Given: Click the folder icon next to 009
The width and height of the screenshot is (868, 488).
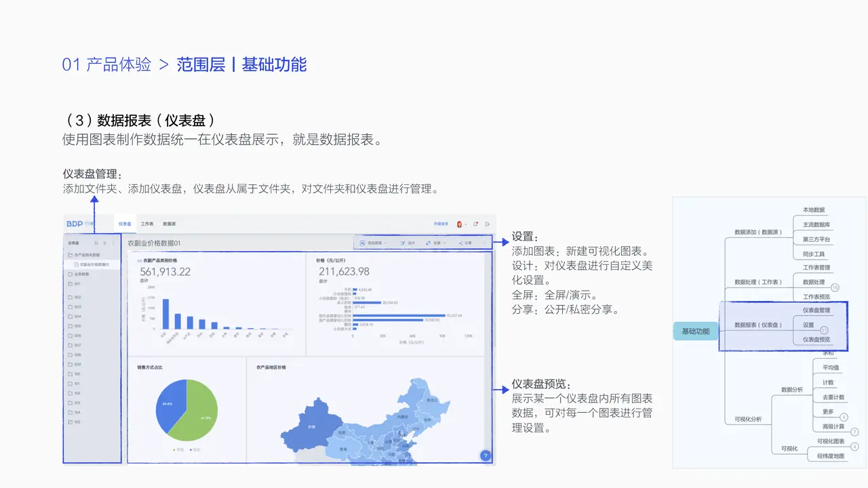Looking at the screenshot, I should point(70,364).
